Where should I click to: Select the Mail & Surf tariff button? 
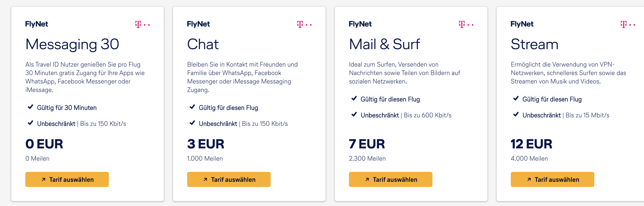pyautogui.click(x=390, y=179)
